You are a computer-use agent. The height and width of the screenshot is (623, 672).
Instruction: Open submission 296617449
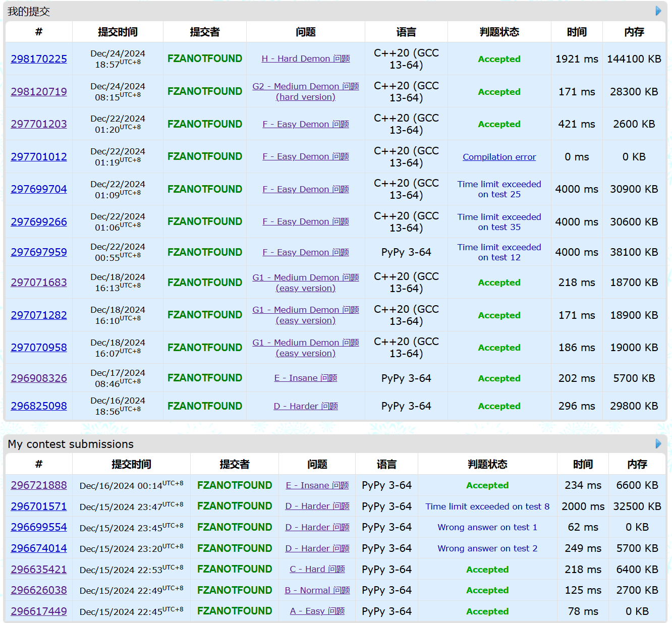[39, 611]
